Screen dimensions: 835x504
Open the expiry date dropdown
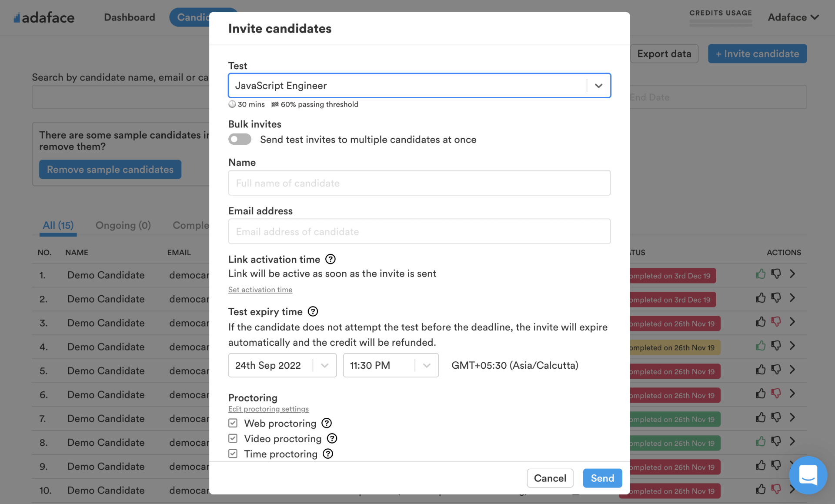pos(324,365)
